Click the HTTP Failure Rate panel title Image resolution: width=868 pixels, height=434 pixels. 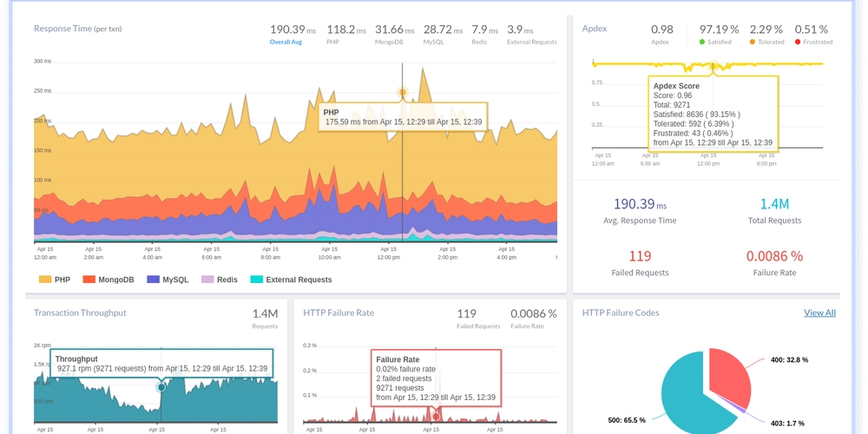[x=339, y=312]
